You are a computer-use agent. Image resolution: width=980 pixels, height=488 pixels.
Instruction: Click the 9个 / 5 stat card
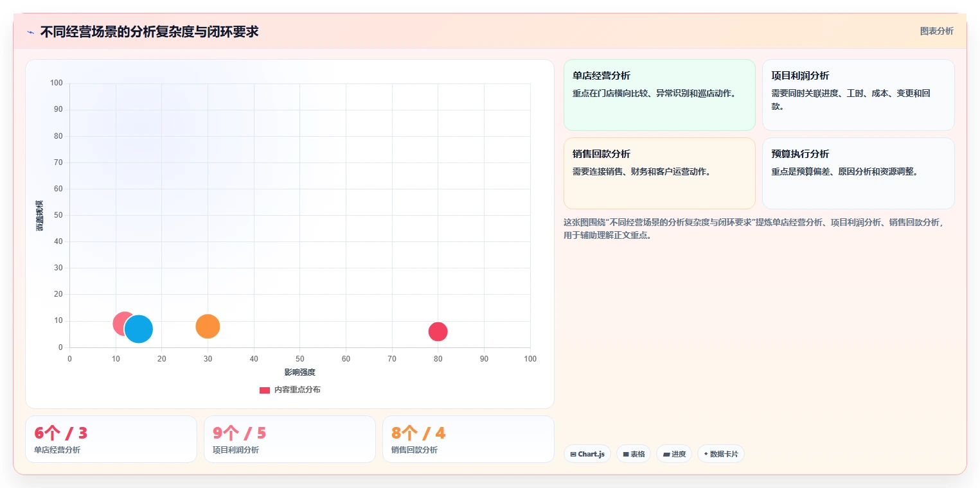coord(290,439)
